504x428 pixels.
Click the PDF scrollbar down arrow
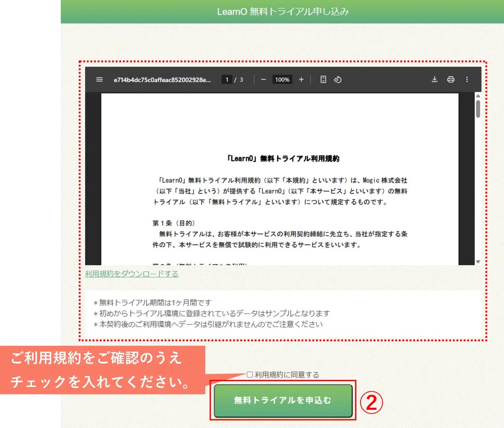click(x=478, y=262)
